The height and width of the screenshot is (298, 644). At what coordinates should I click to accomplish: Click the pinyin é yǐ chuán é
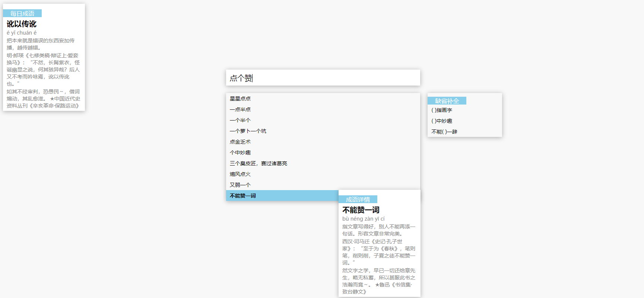pyautogui.click(x=22, y=33)
